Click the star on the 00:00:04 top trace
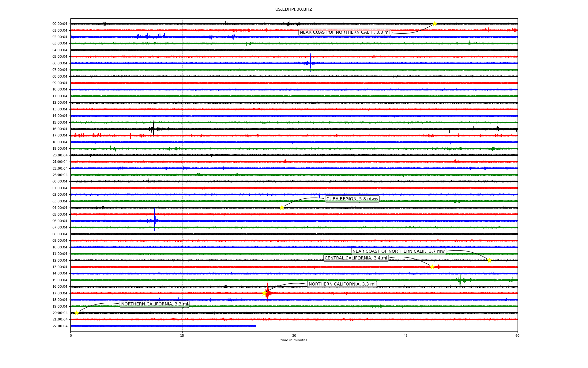 (435, 24)
